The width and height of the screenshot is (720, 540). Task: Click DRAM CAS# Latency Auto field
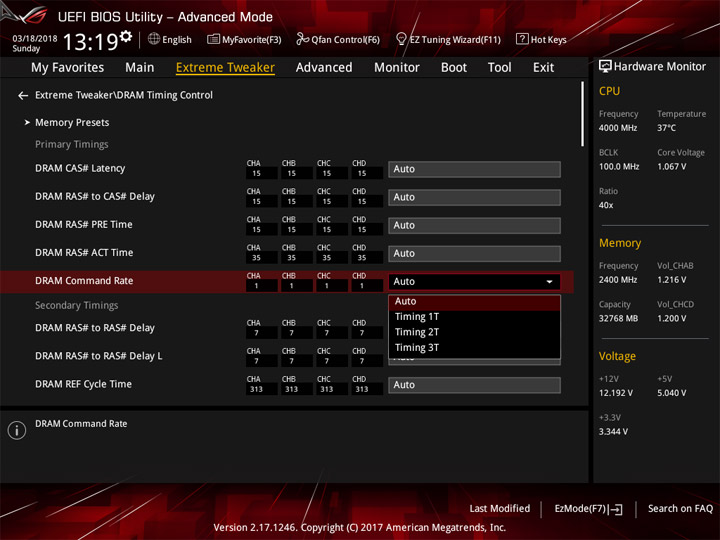click(x=474, y=169)
